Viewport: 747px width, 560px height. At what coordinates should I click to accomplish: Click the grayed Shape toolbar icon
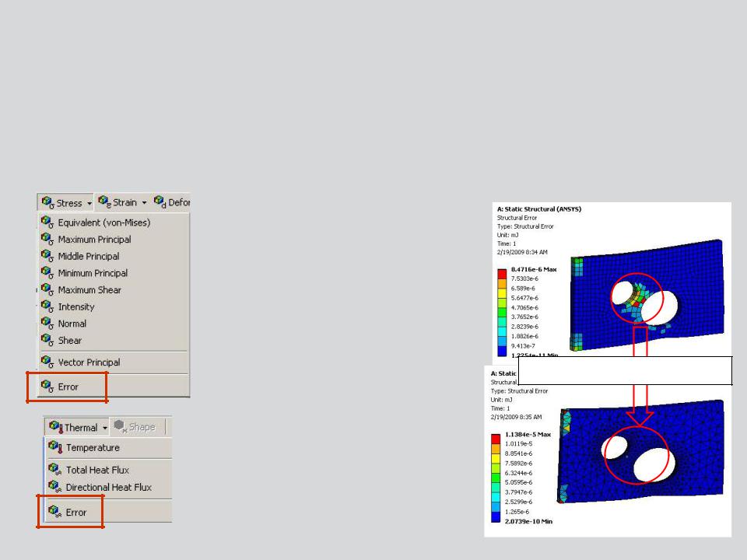tap(120, 426)
